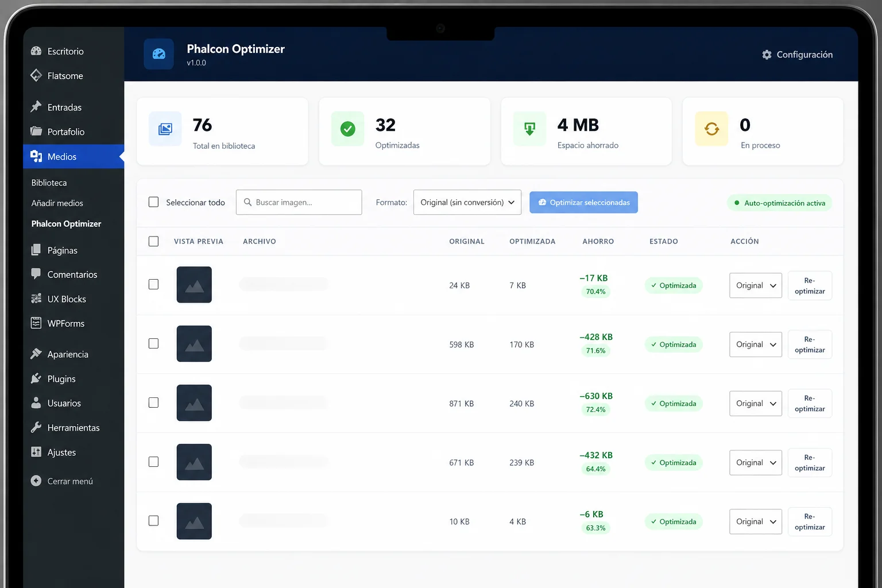
Task: Select Phalcon Optimizer in the Medios submenu
Action: 66,224
